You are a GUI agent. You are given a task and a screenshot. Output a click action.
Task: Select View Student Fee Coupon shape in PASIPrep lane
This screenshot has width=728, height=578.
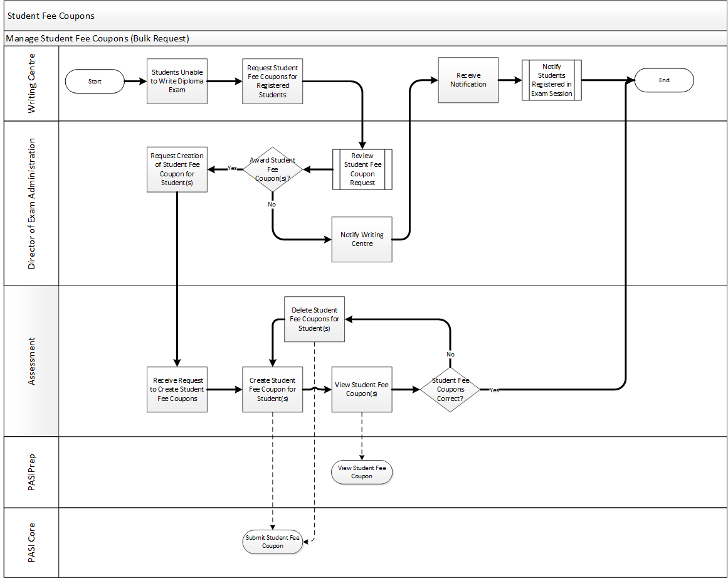pyautogui.click(x=362, y=472)
